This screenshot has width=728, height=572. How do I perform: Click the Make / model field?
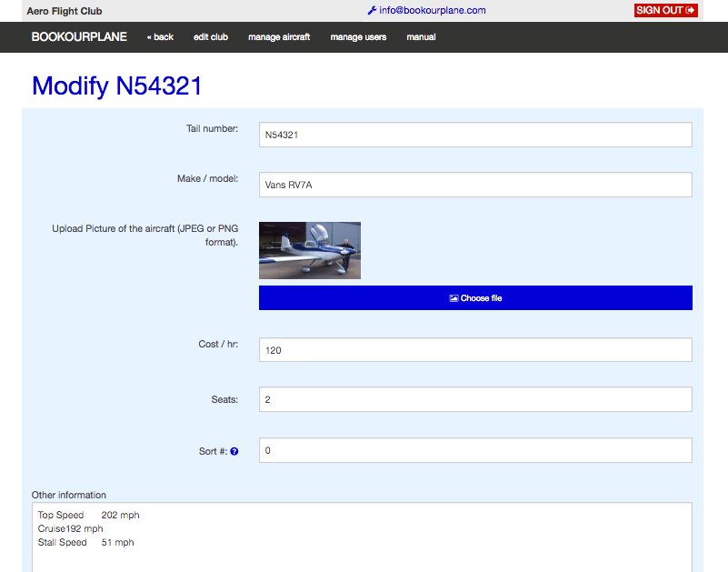pos(475,185)
